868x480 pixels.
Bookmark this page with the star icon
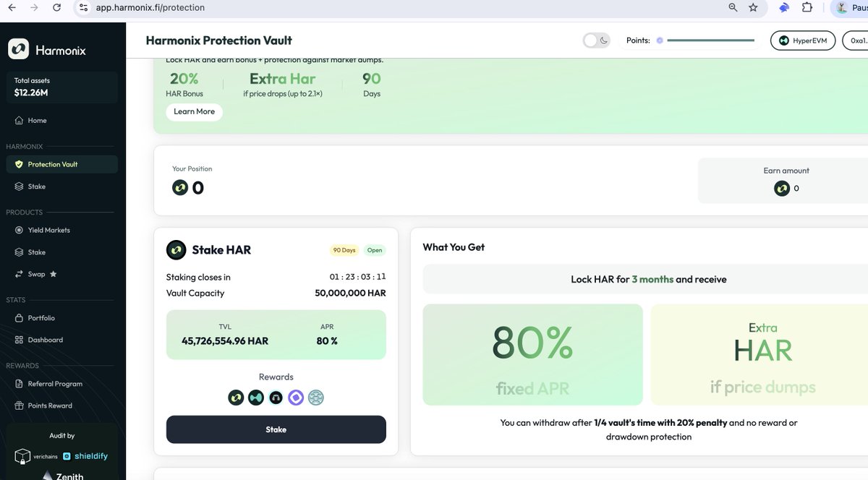(x=753, y=7)
